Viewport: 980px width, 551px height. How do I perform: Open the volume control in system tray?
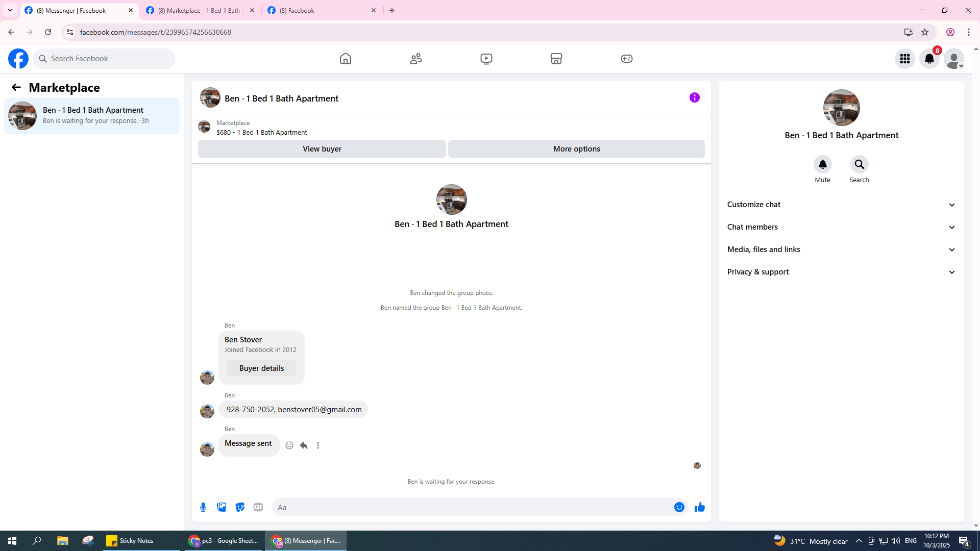[x=896, y=541]
